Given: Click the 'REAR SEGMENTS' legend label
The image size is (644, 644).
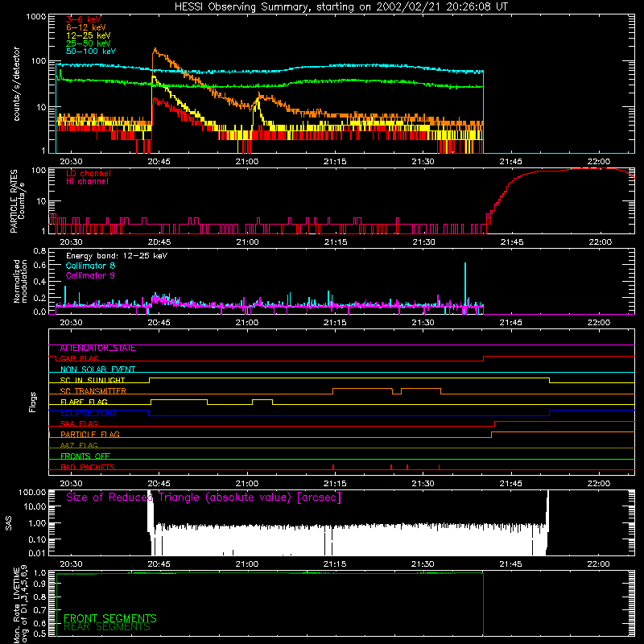Looking at the screenshot, I should (107, 627).
